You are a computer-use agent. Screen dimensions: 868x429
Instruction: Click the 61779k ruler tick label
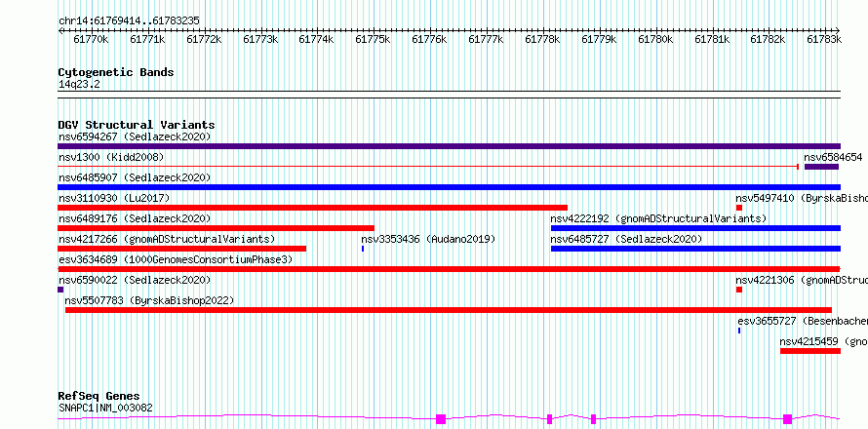599,39
